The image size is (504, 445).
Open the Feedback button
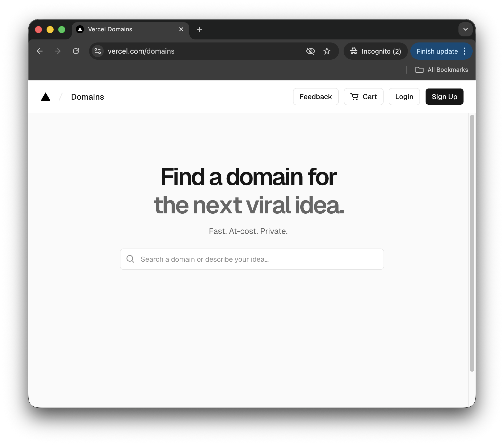[x=316, y=97]
